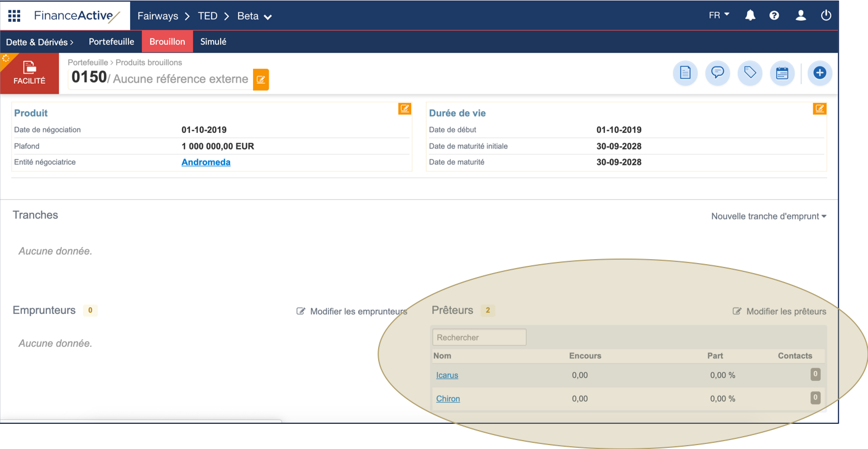868x449 pixels.
Task: Click the notifications bell icon
Action: [x=750, y=16]
